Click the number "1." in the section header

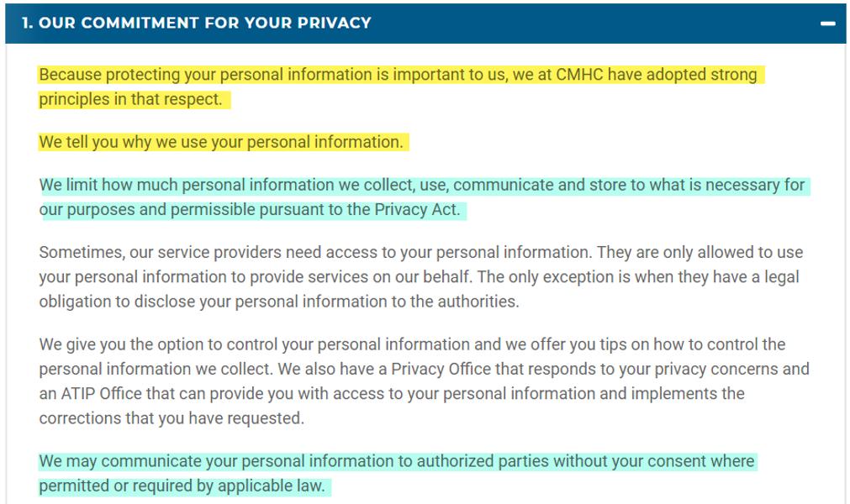tap(28, 23)
